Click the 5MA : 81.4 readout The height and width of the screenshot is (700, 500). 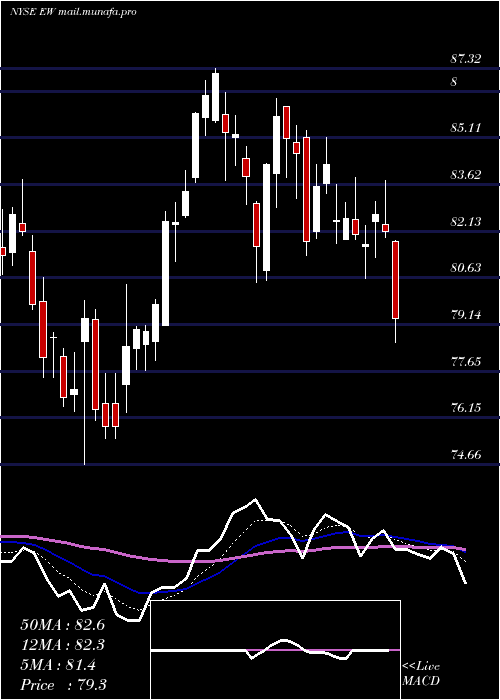(58, 665)
